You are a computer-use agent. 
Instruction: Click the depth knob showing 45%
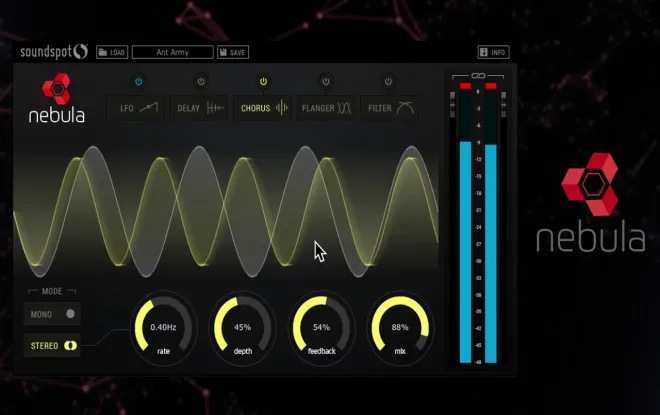[x=242, y=327]
